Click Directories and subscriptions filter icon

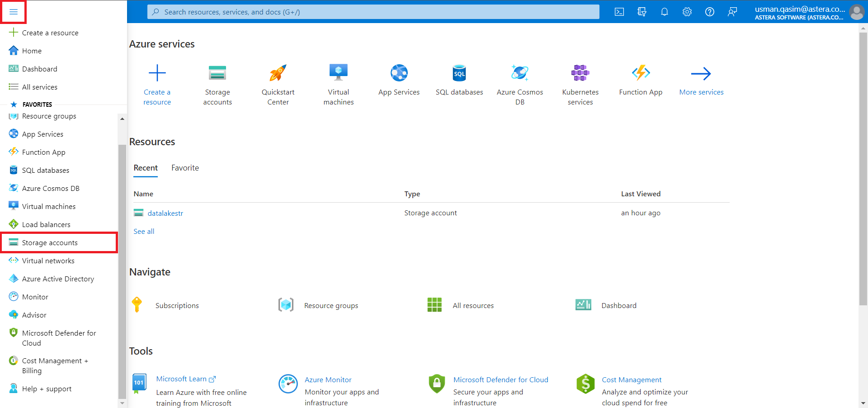[642, 12]
